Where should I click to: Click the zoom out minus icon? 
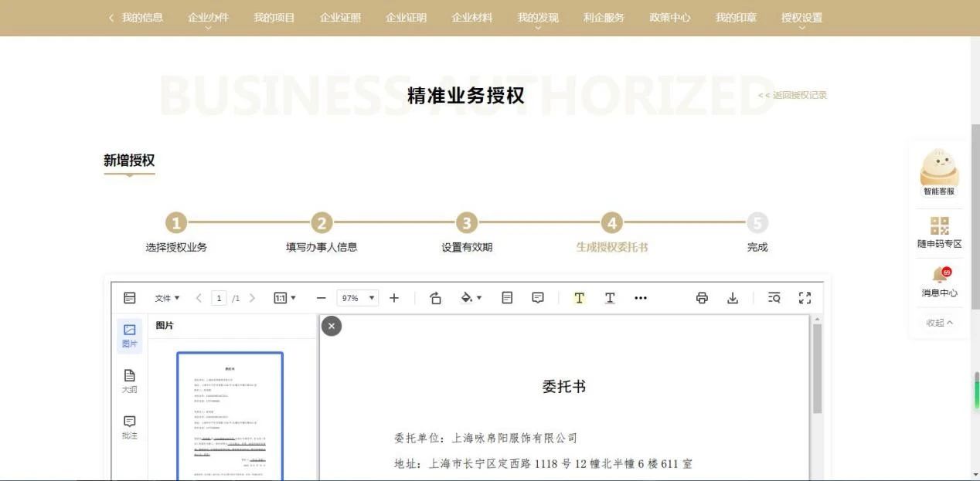pyautogui.click(x=322, y=298)
